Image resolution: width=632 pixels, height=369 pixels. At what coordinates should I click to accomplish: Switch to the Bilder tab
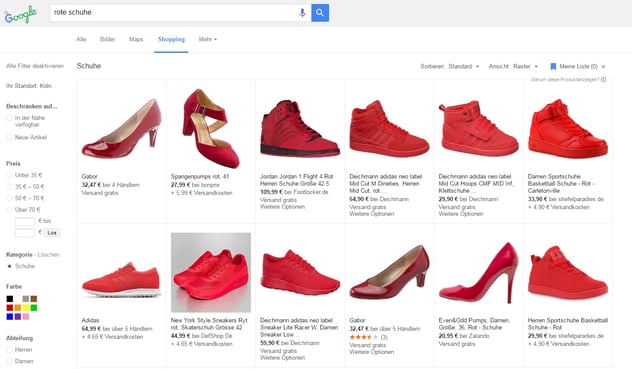click(x=108, y=40)
